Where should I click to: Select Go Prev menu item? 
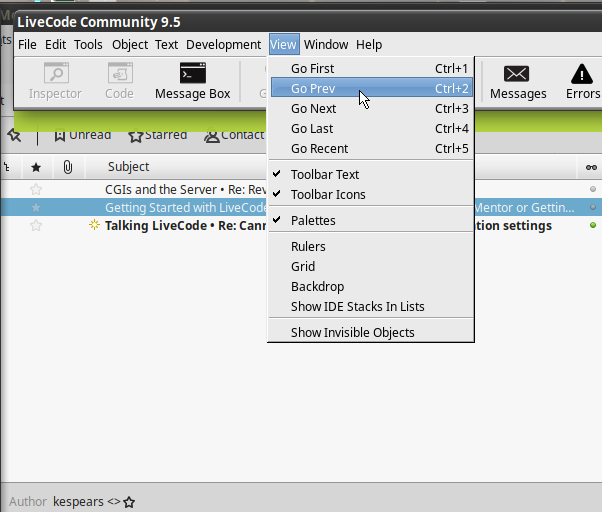coord(371,88)
